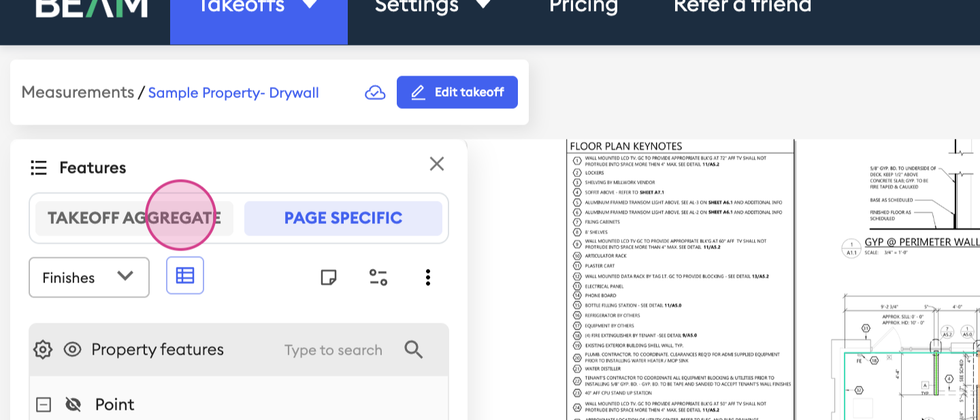Switch to Takeoff Aggregate tab
Screen dimensions: 980x420
tap(134, 219)
